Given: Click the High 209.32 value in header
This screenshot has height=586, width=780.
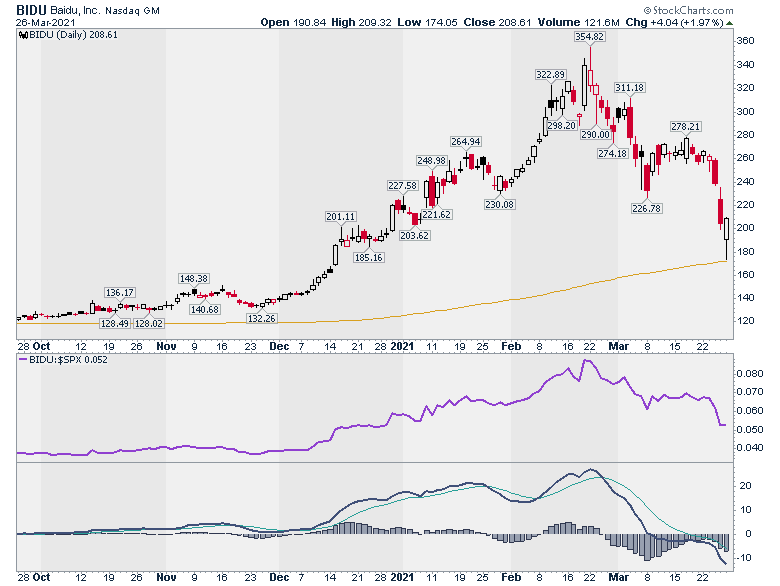Looking at the screenshot, I should (x=361, y=22).
